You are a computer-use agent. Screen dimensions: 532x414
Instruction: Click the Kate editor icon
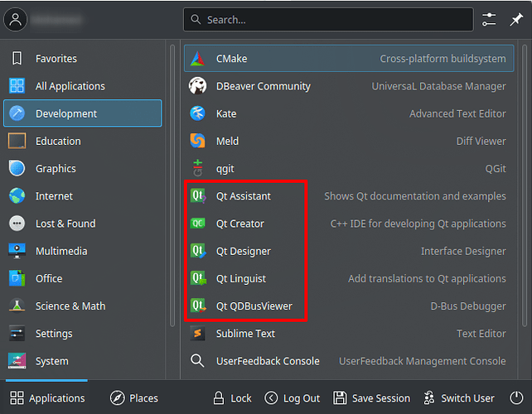coord(197,113)
